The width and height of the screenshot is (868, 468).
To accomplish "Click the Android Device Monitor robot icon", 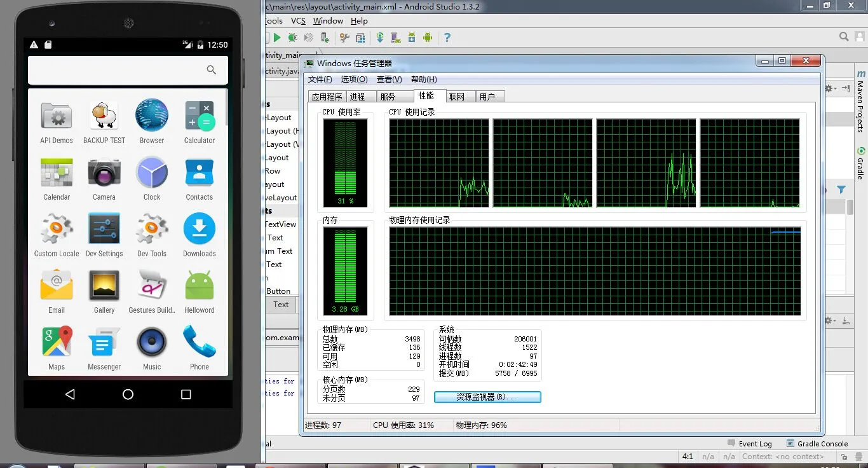I will click(428, 38).
